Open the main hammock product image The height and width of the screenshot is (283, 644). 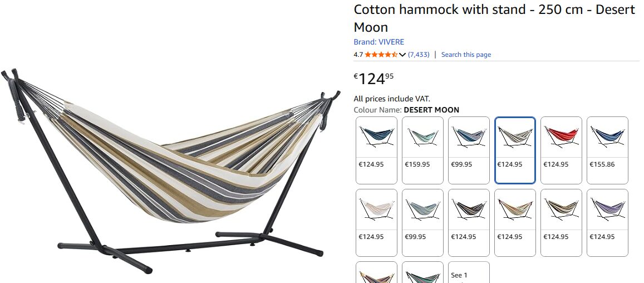click(170, 170)
